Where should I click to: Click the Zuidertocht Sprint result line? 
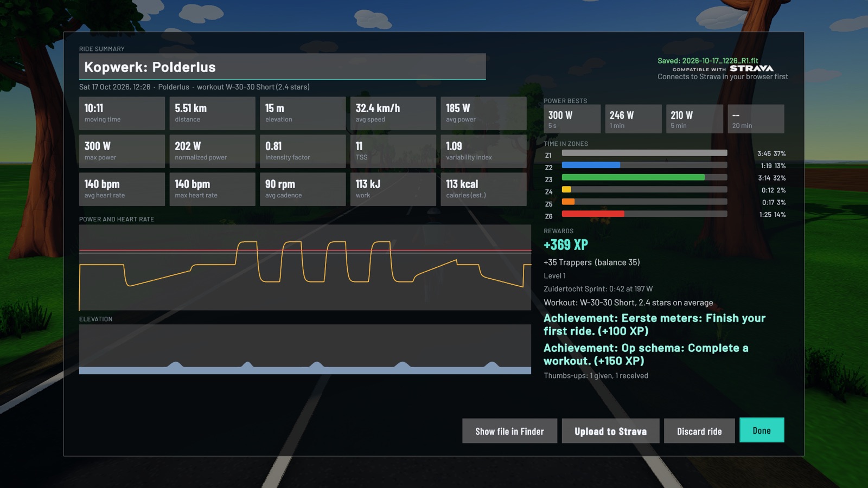point(598,289)
